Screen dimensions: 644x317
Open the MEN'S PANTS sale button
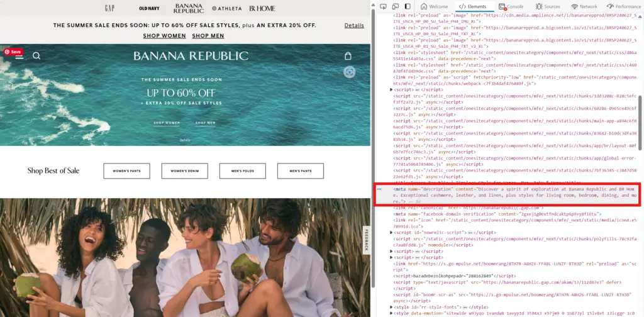[x=300, y=171]
